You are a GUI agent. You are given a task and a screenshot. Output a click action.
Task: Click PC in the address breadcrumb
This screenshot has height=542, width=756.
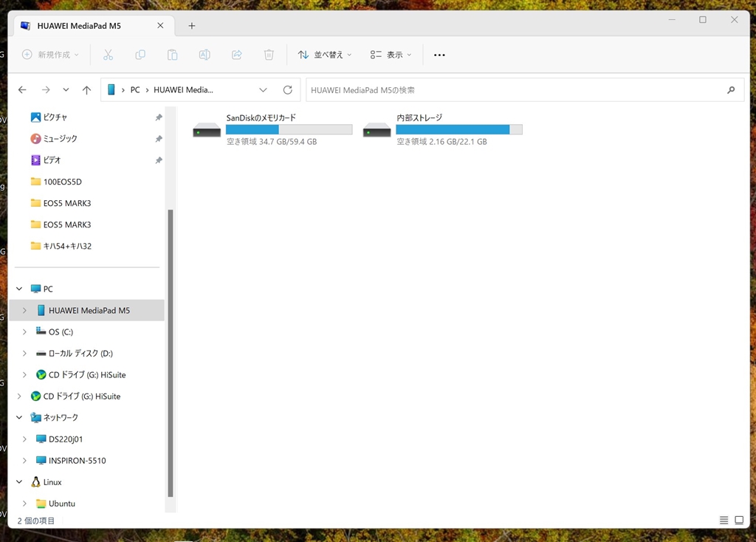135,89
